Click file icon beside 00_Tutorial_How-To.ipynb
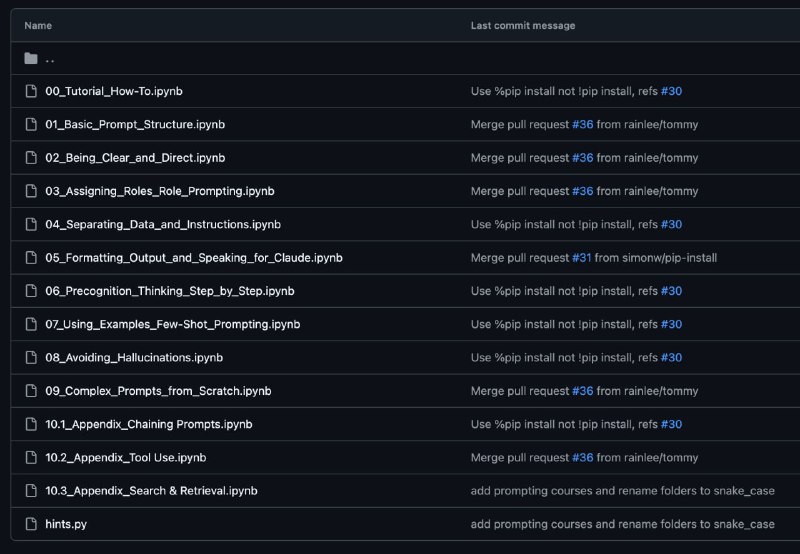800x554 pixels. 31,91
